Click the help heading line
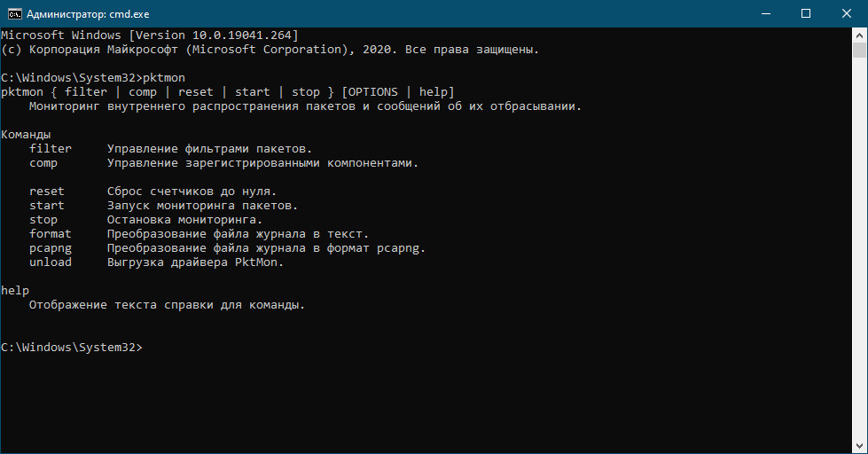The width and height of the screenshot is (868, 454). click(15, 291)
